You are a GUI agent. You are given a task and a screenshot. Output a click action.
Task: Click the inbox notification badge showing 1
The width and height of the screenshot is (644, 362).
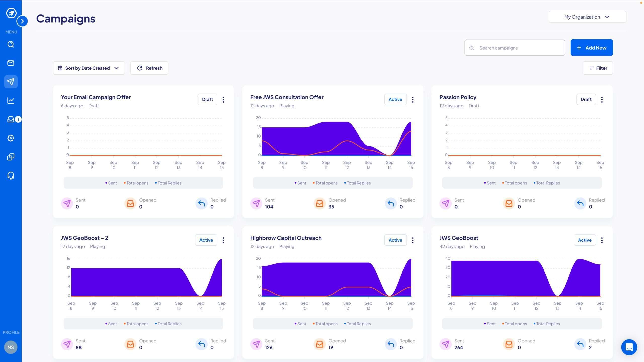[18, 119]
